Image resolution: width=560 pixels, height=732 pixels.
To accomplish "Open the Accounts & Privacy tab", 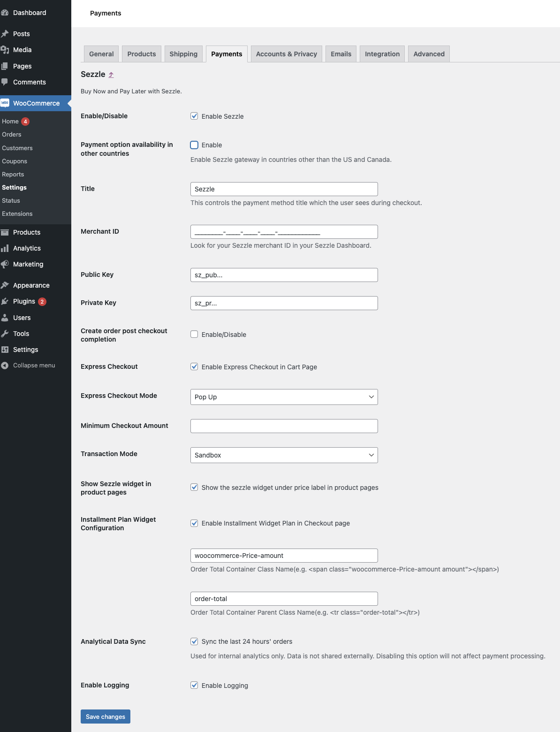I will pos(287,54).
